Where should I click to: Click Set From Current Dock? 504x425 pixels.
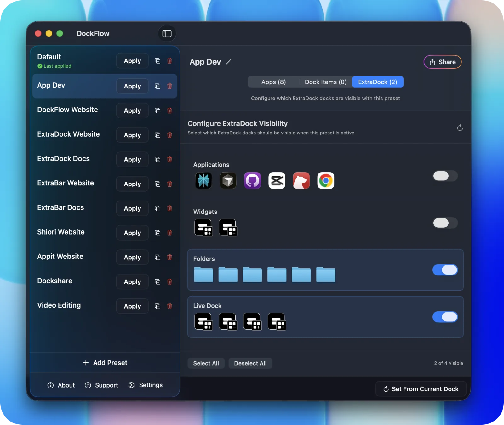tap(421, 389)
